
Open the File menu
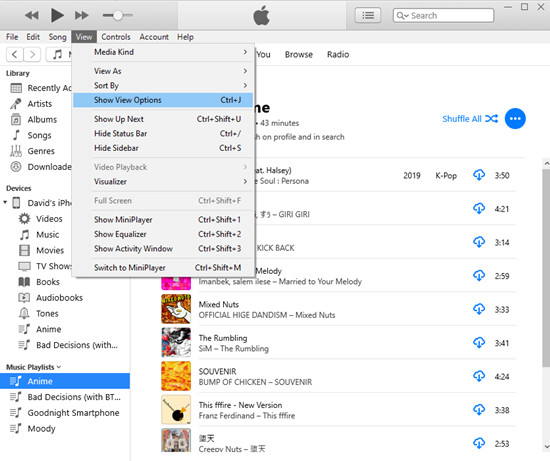12,37
